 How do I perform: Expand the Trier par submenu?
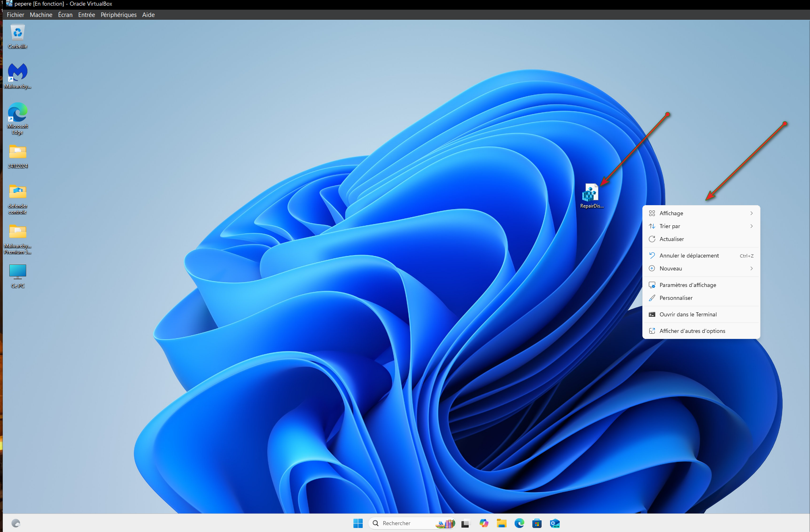tap(701, 226)
